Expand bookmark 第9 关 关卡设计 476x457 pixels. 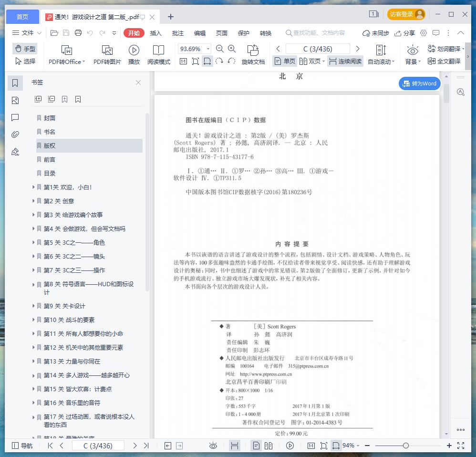[33, 306]
